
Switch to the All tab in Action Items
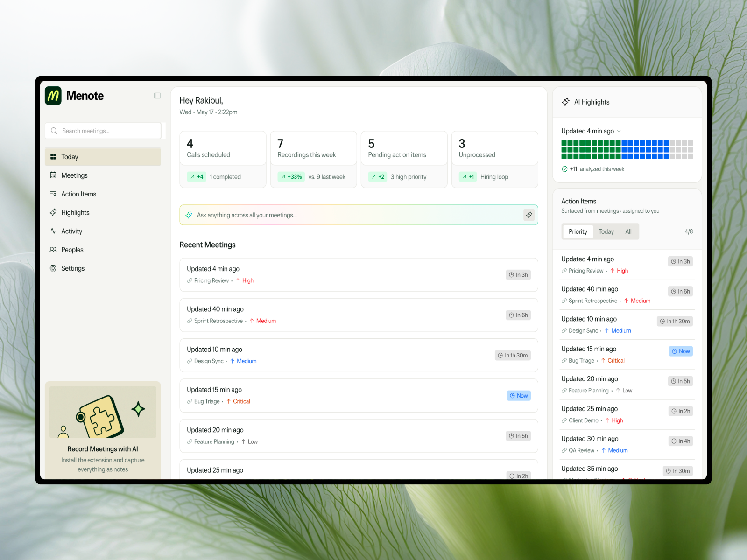(x=628, y=231)
